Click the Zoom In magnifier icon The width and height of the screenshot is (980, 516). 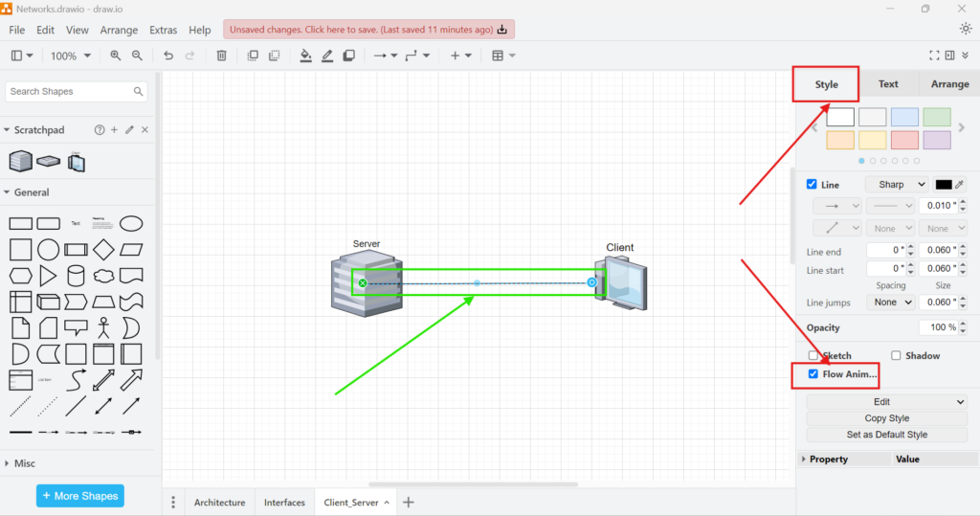116,56
